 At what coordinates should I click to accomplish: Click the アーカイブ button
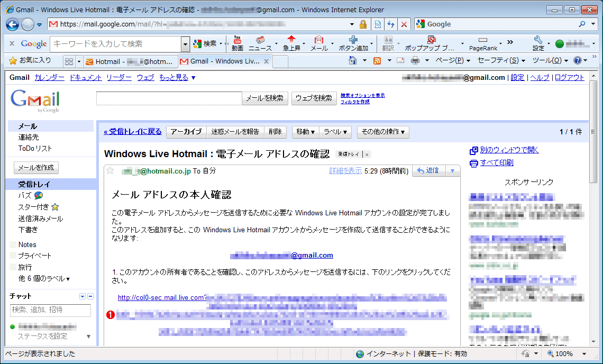(187, 132)
